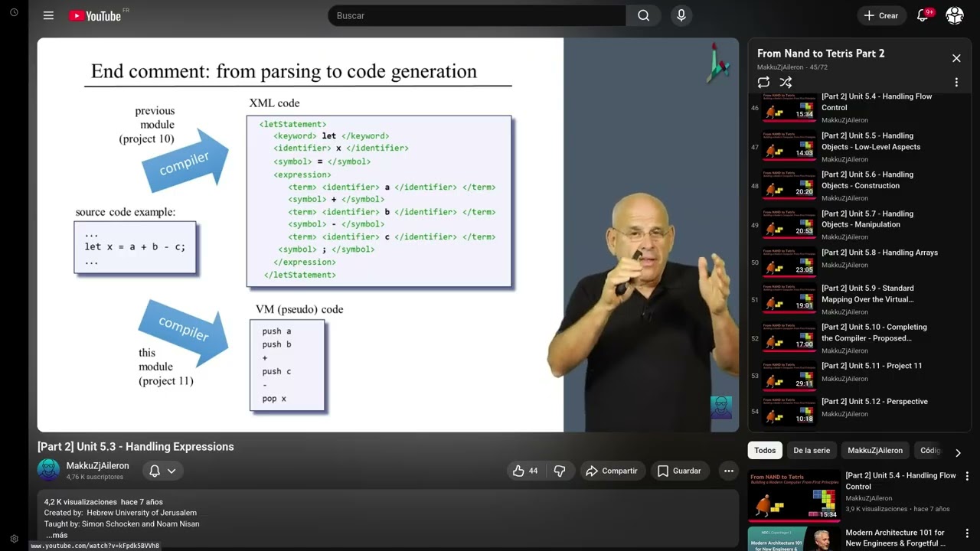Select Unit 5.6 Handling Objects Construction
The height and width of the screenshot is (551, 980).
coord(859,186)
